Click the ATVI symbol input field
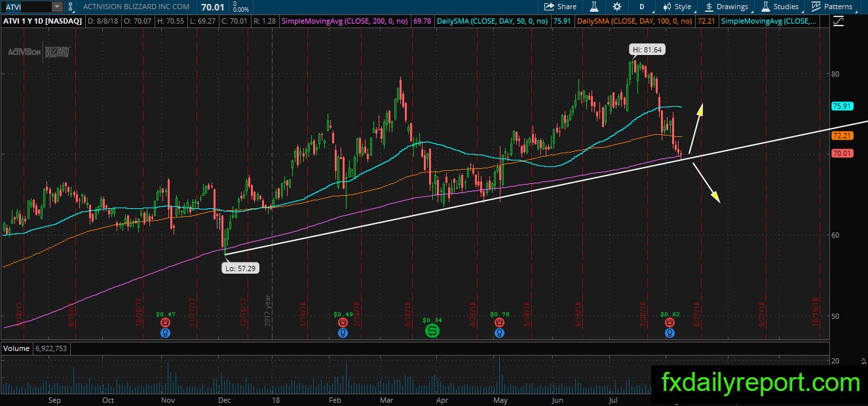868x406 pixels. tap(26, 7)
